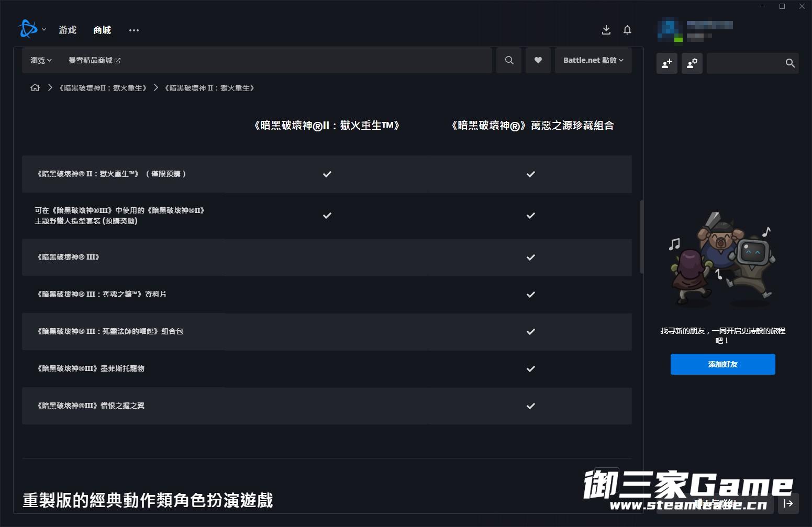Switch to the 游戏 tab
The width and height of the screenshot is (812, 527).
click(x=68, y=30)
